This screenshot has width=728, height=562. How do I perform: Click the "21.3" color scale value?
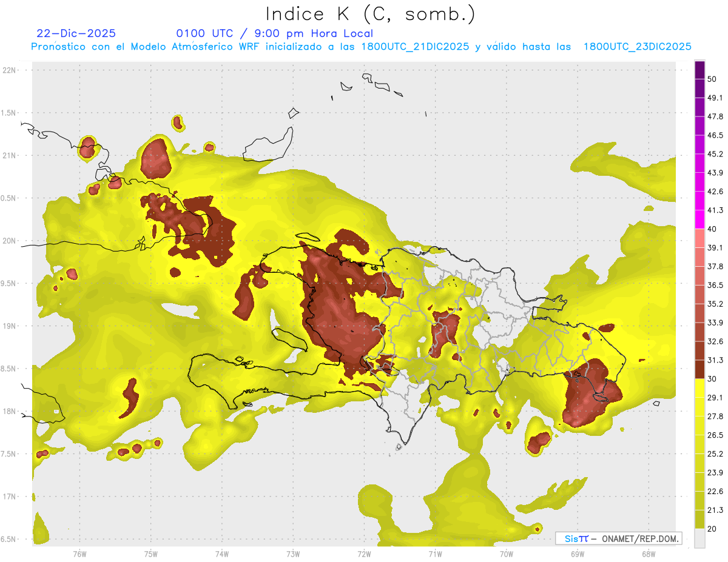[715, 510]
